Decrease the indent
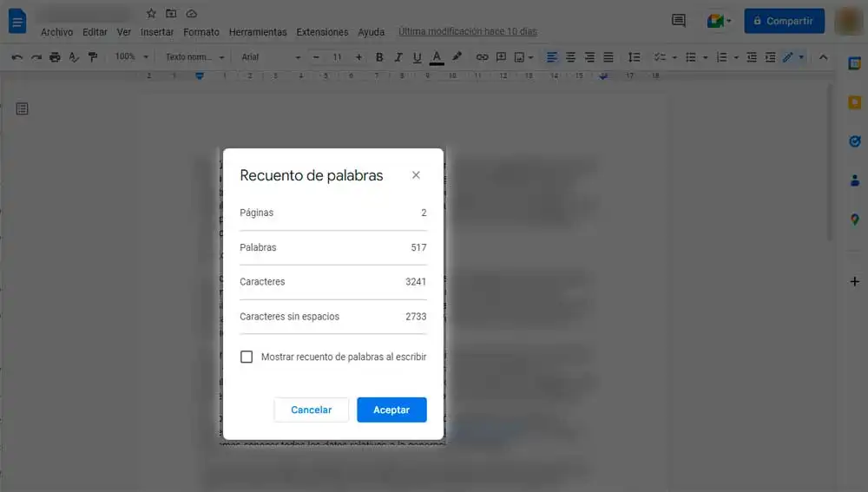The width and height of the screenshot is (868, 492). click(751, 57)
